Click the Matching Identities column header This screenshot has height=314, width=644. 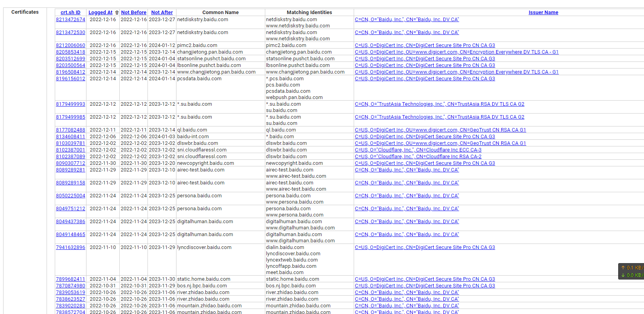(x=309, y=13)
